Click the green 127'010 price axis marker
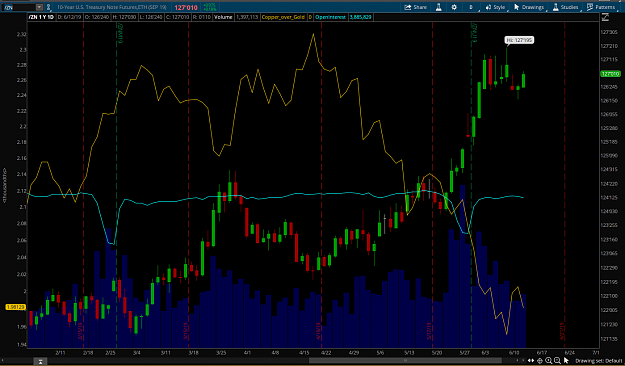This screenshot has height=366, width=625. pyautogui.click(x=610, y=74)
